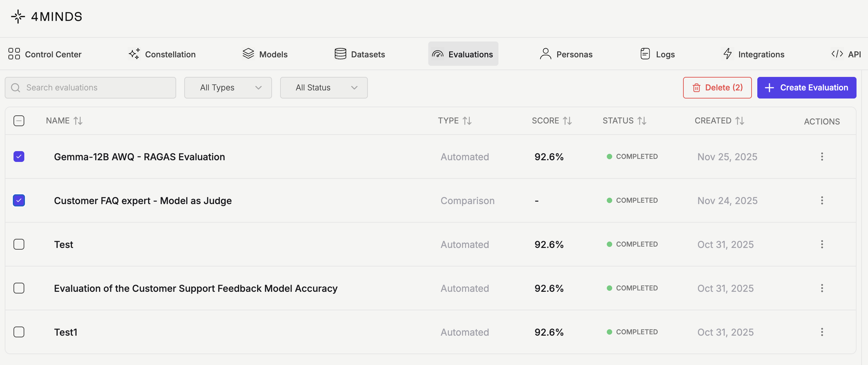Image resolution: width=868 pixels, height=365 pixels.
Task: Expand the All Status filter dropdown
Action: click(x=324, y=88)
